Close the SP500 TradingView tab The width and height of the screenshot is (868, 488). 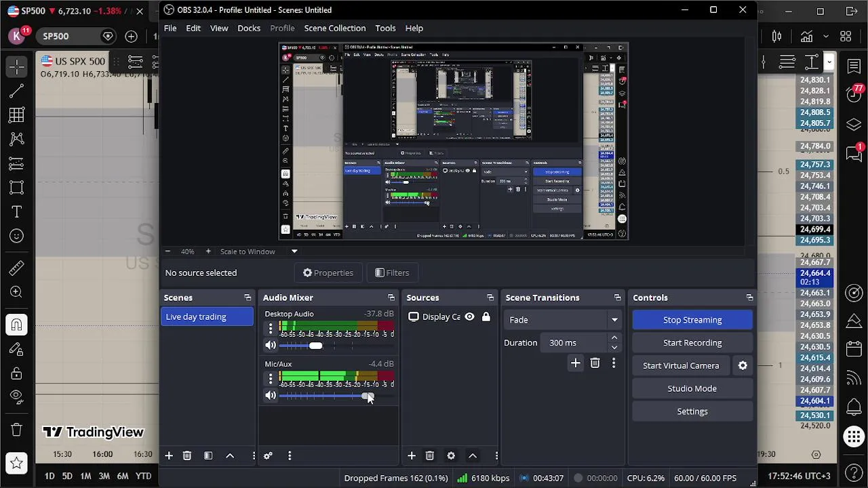140,12
